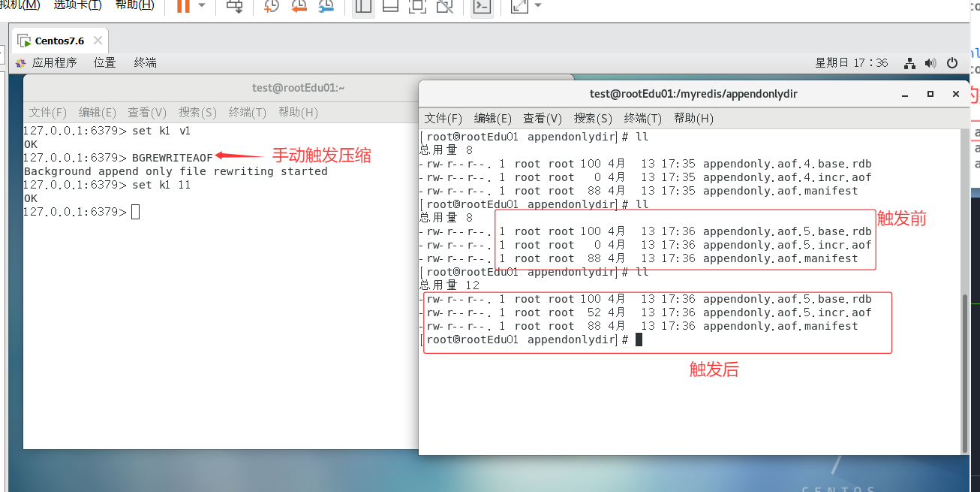Open the snapshot manager icon
980x492 pixels.
pos(326,6)
